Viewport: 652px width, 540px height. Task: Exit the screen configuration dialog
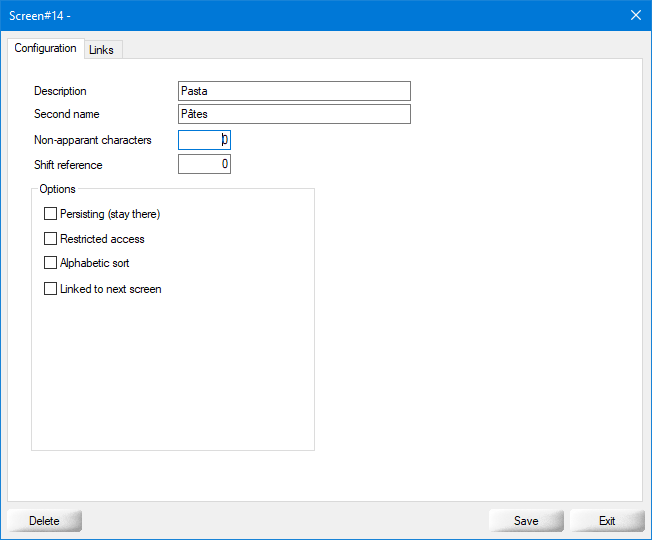point(606,521)
